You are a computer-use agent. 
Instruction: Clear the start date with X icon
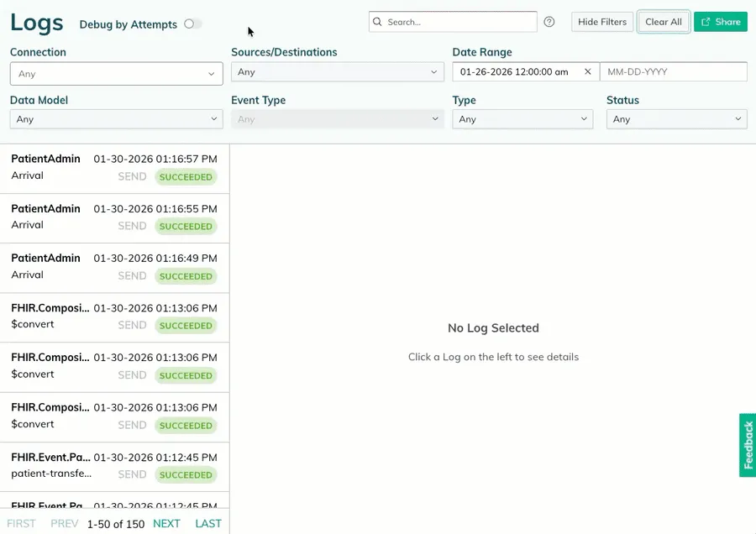(587, 72)
